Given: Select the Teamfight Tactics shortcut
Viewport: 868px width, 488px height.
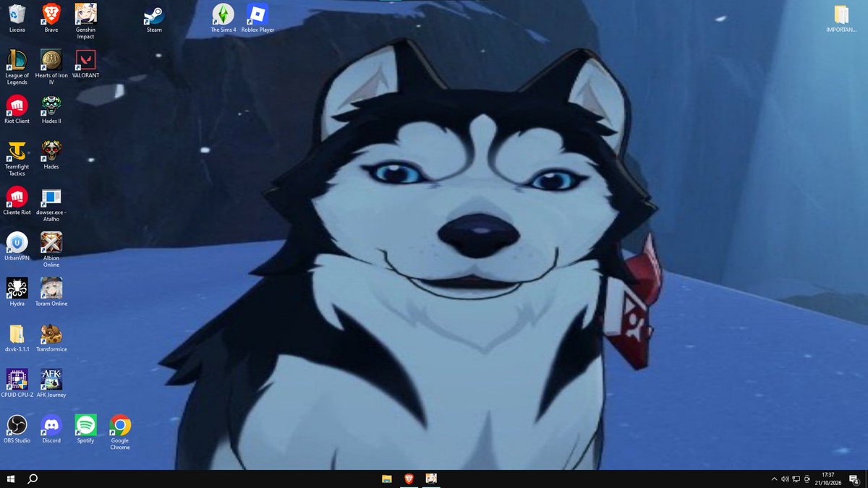Looking at the screenshot, I should [x=17, y=158].
